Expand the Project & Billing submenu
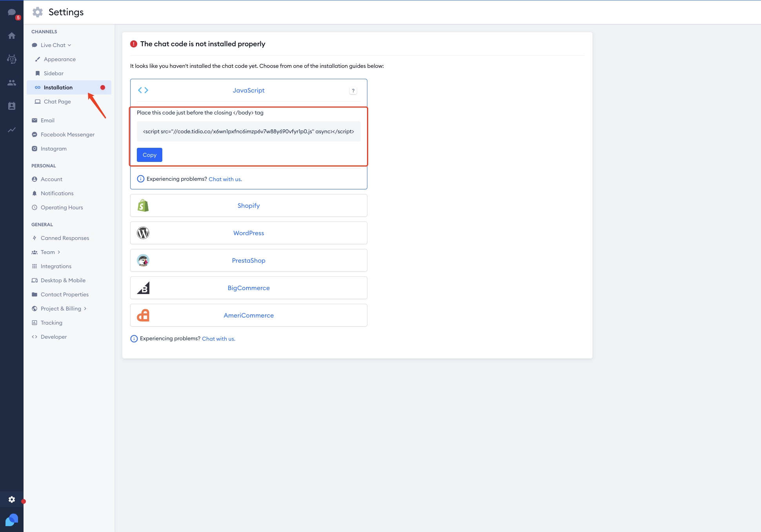Viewport: 761px width, 532px height. (x=85, y=309)
